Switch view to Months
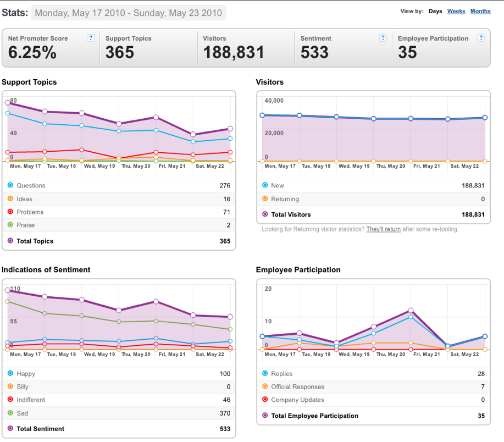 pos(480,11)
